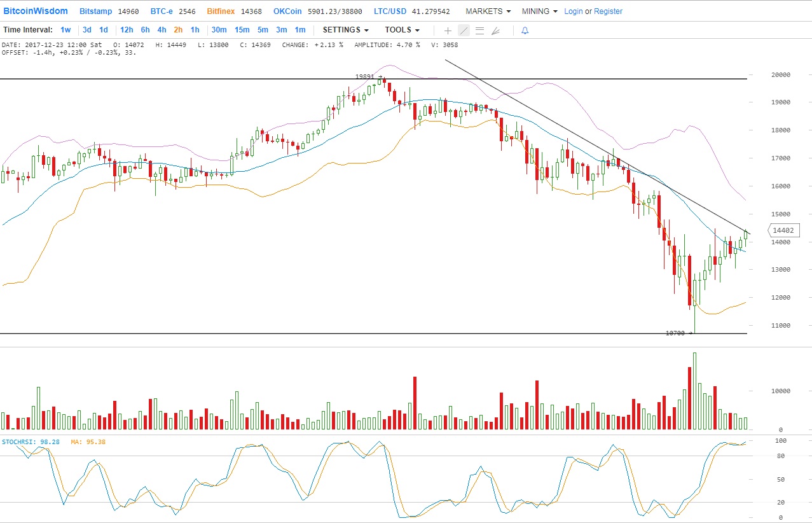Click the OFFSET: -1.4h readout line
This screenshot has height=523, width=812.
click(x=69, y=53)
